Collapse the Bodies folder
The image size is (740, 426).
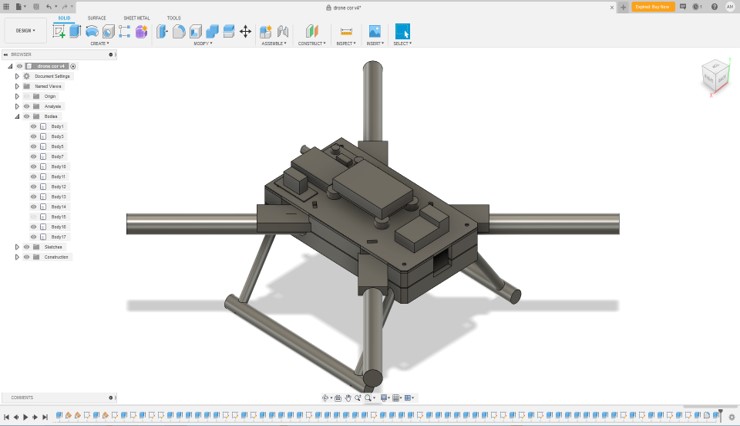point(17,117)
